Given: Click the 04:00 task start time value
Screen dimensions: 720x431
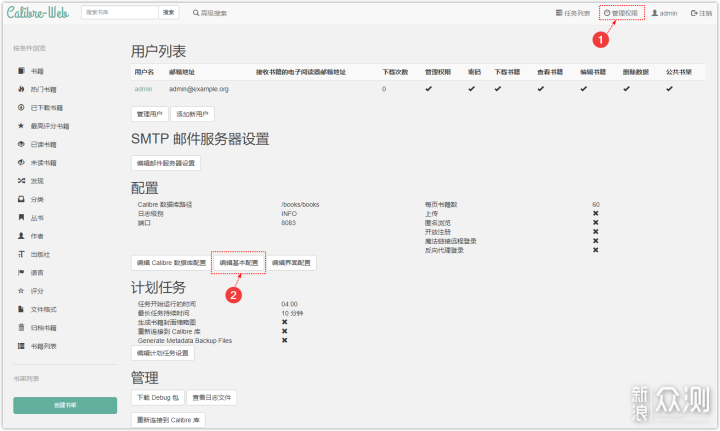Looking at the screenshot, I should pyautogui.click(x=289, y=304).
